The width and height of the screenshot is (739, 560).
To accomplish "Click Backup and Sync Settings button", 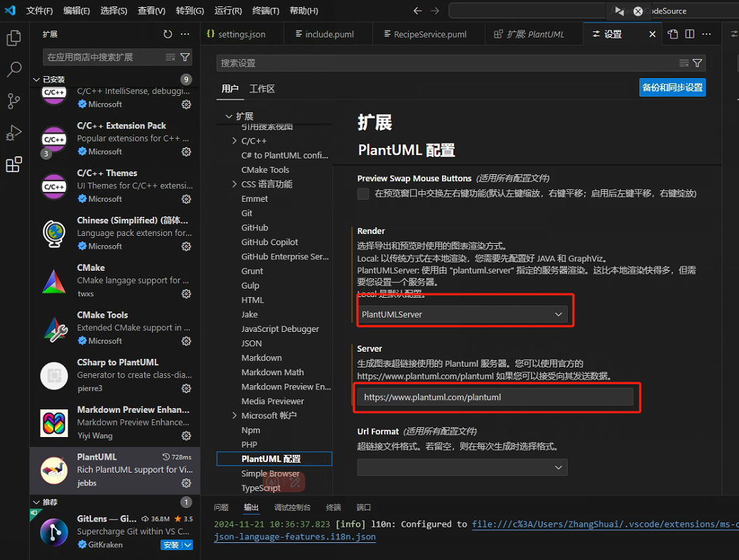I will [672, 87].
